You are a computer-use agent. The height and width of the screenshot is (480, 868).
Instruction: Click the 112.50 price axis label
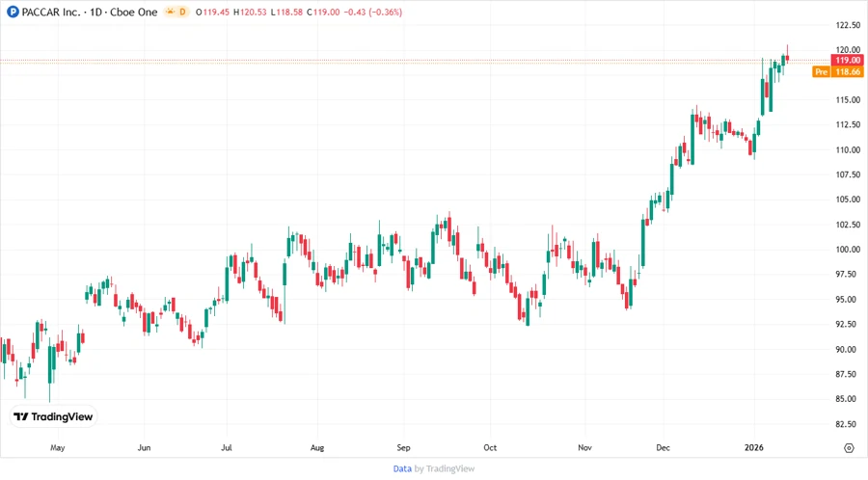tap(848, 124)
